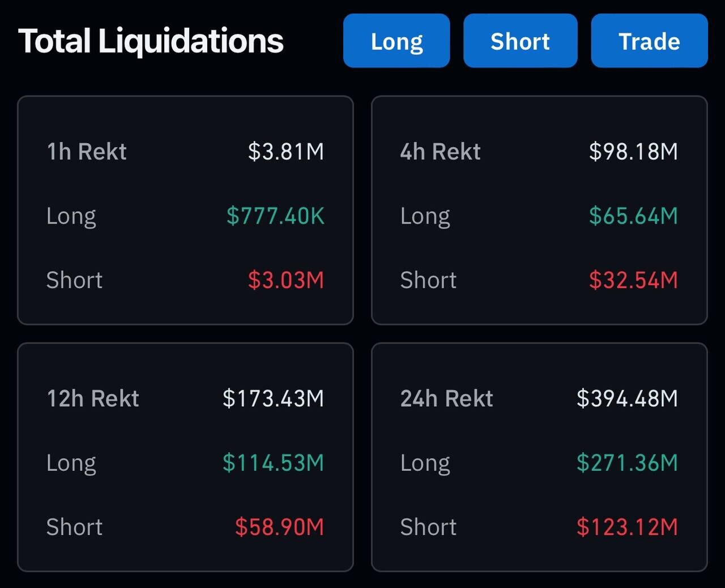Select the Total Liquidations heading
This screenshot has height=588, width=725.
[151, 41]
